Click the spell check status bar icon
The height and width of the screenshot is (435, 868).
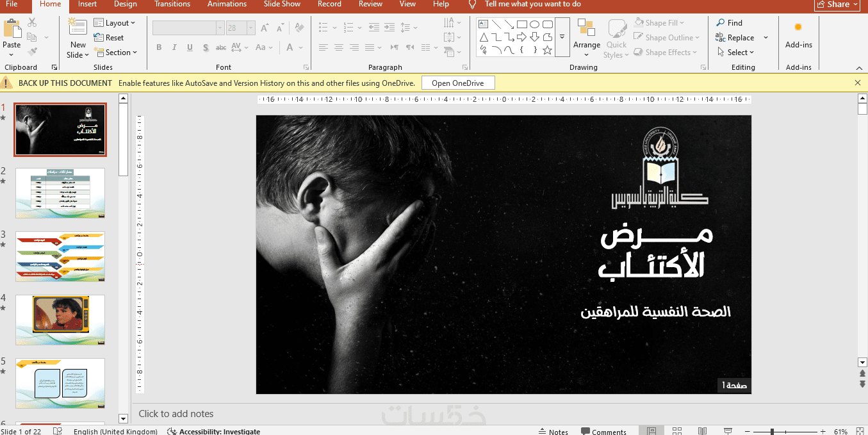pos(58,432)
